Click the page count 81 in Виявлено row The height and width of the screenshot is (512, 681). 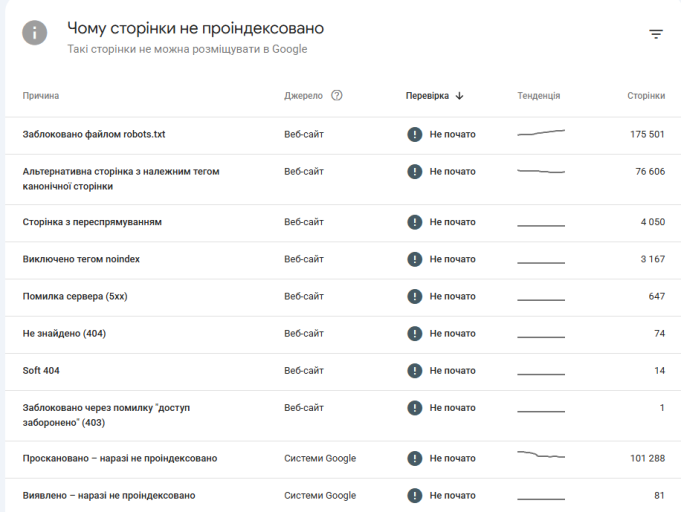pos(660,495)
